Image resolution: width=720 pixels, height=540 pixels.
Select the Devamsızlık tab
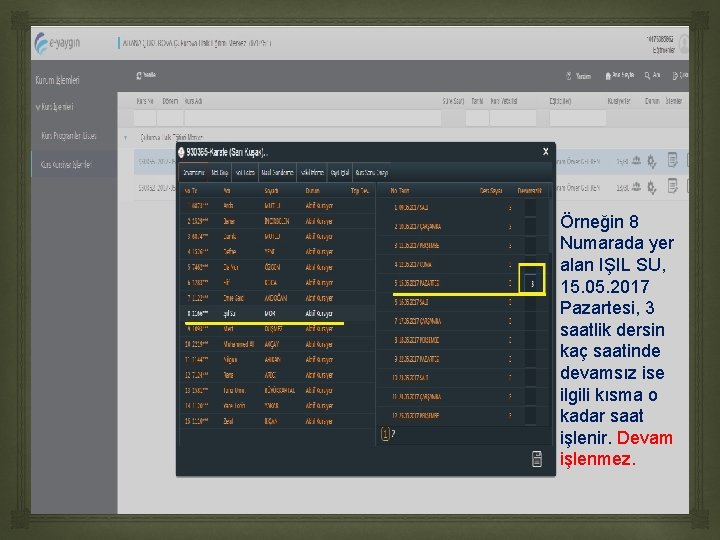click(x=193, y=173)
